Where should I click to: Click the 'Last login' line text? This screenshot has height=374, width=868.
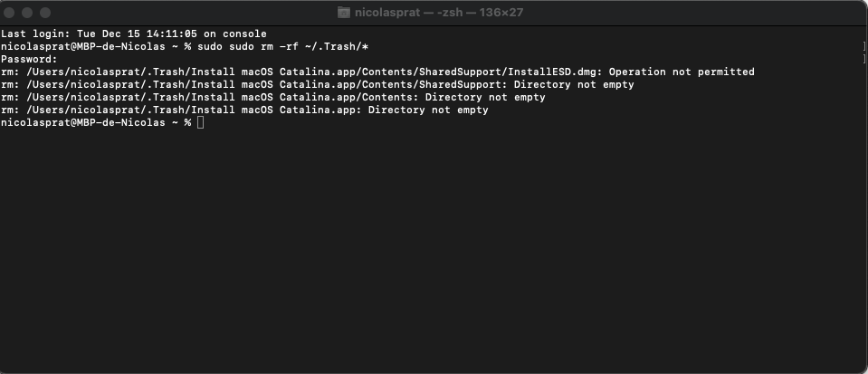(x=133, y=34)
